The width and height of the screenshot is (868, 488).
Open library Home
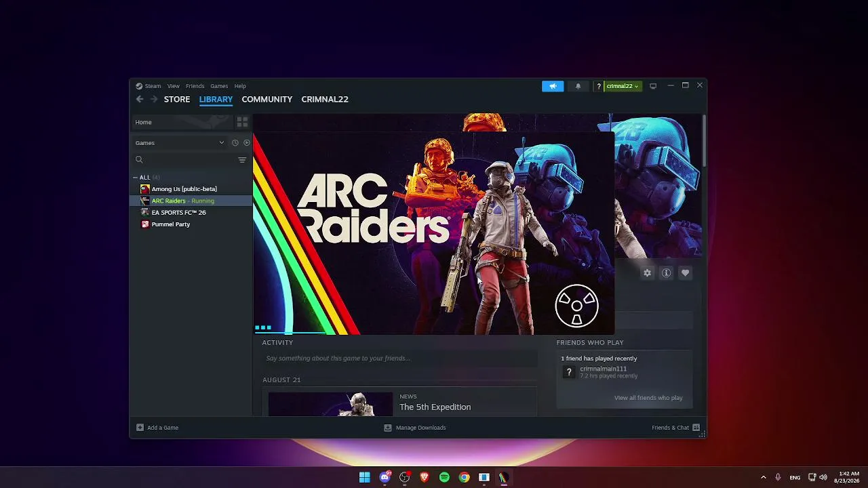click(x=182, y=122)
